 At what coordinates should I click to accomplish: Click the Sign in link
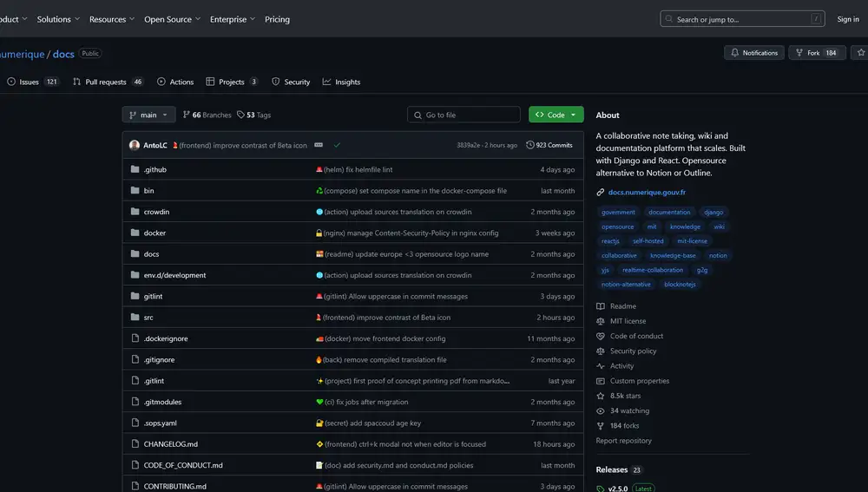(x=847, y=19)
